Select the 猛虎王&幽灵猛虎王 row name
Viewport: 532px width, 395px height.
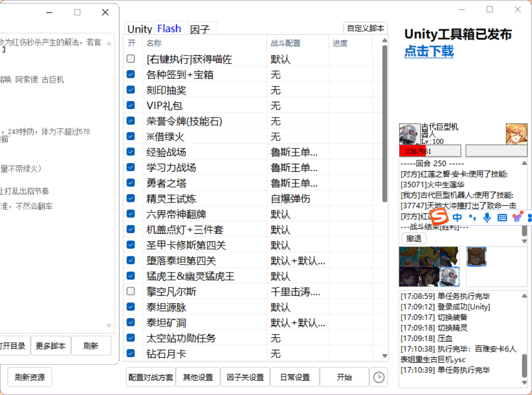pos(190,276)
